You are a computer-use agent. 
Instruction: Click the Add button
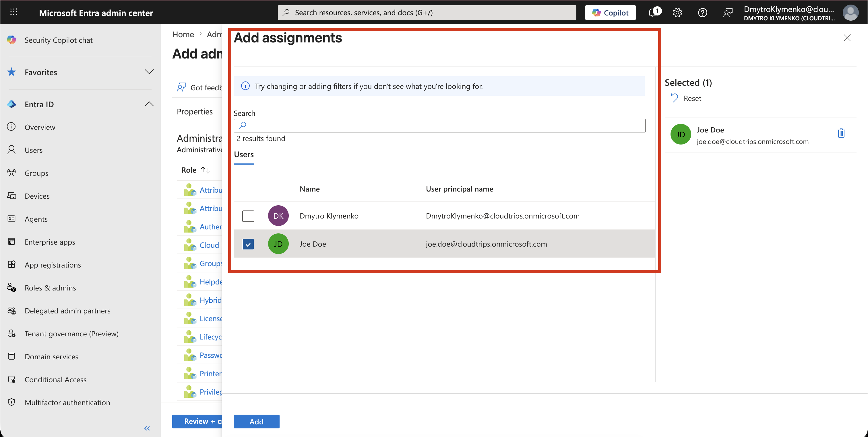[x=256, y=422]
